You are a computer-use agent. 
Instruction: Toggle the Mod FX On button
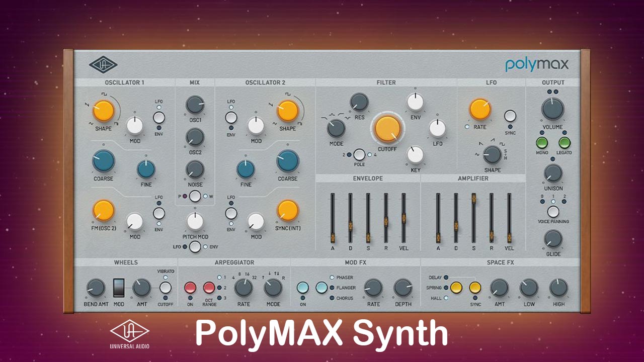(303, 288)
